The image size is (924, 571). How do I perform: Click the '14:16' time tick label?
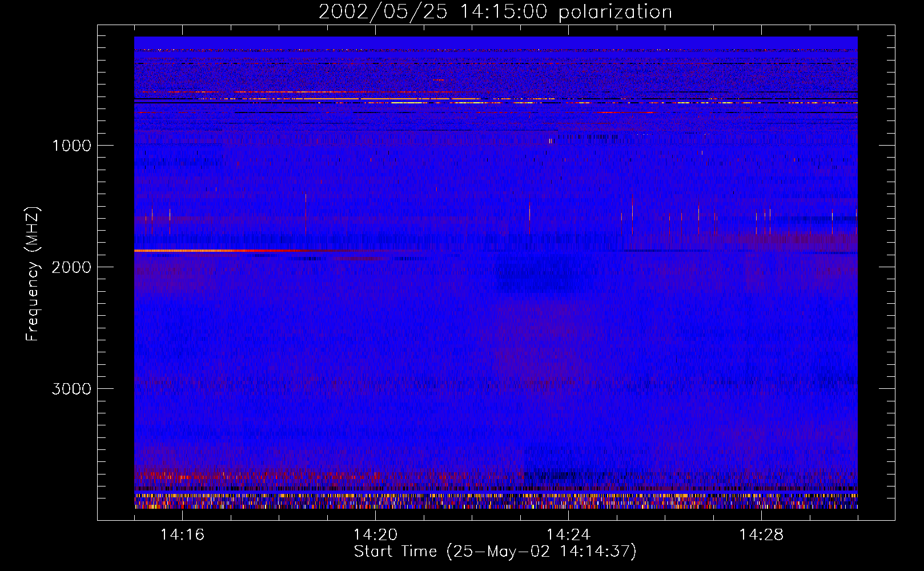click(x=182, y=535)
